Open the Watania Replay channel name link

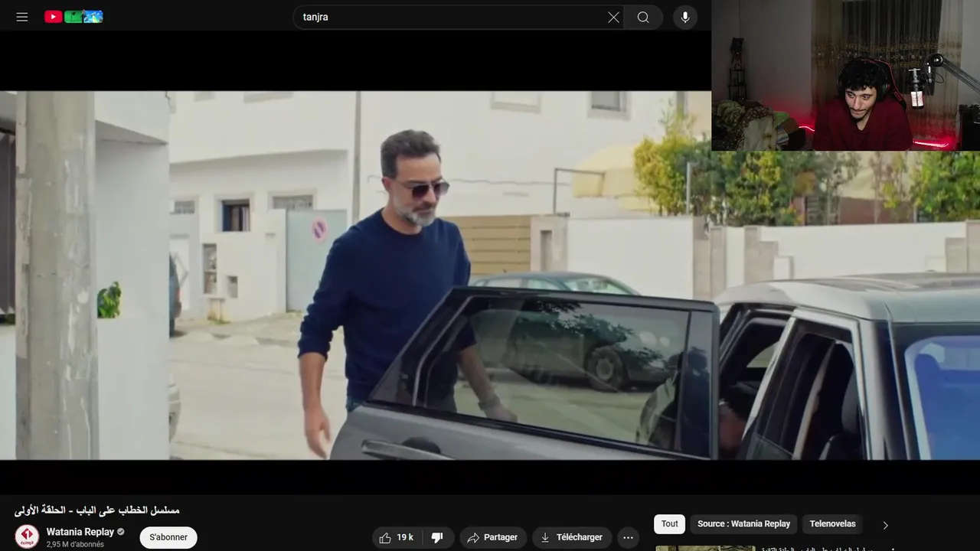point(80,532)
